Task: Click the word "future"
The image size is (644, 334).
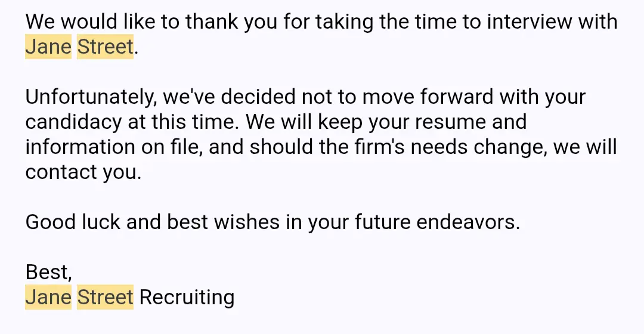Action: coord(383,222)
